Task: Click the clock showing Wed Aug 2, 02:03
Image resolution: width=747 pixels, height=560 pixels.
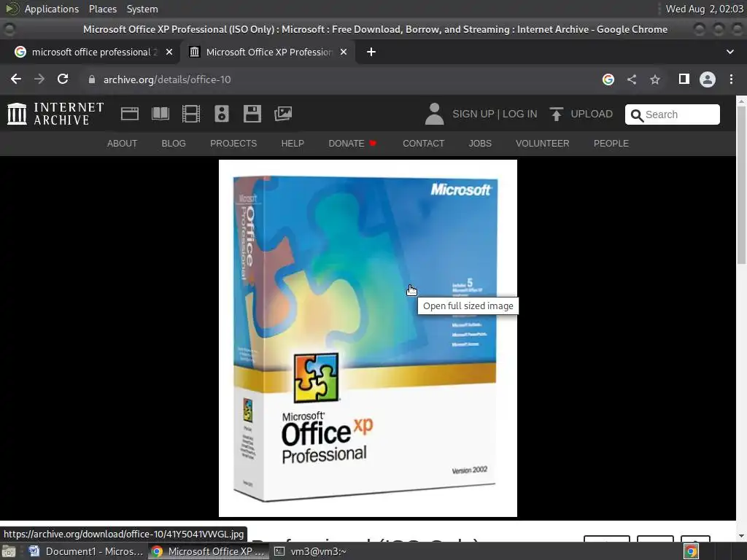Action: pos(704,9)
